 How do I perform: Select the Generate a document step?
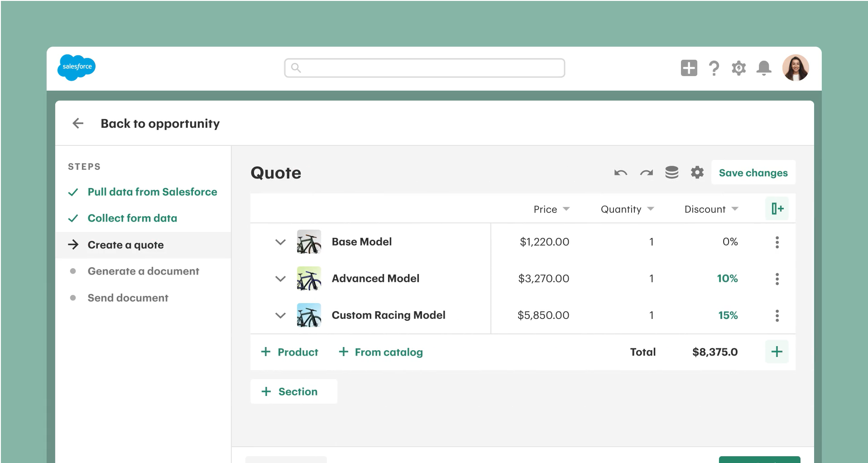click(x=134, y=271)
